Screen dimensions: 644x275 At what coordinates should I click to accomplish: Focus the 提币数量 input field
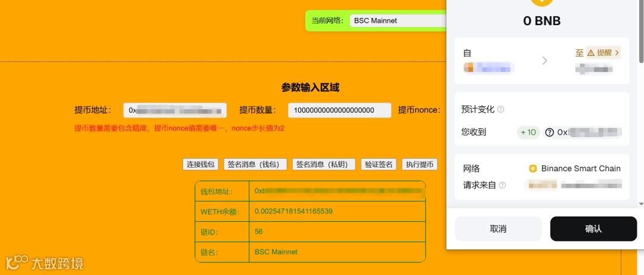[x=339, y=110]
